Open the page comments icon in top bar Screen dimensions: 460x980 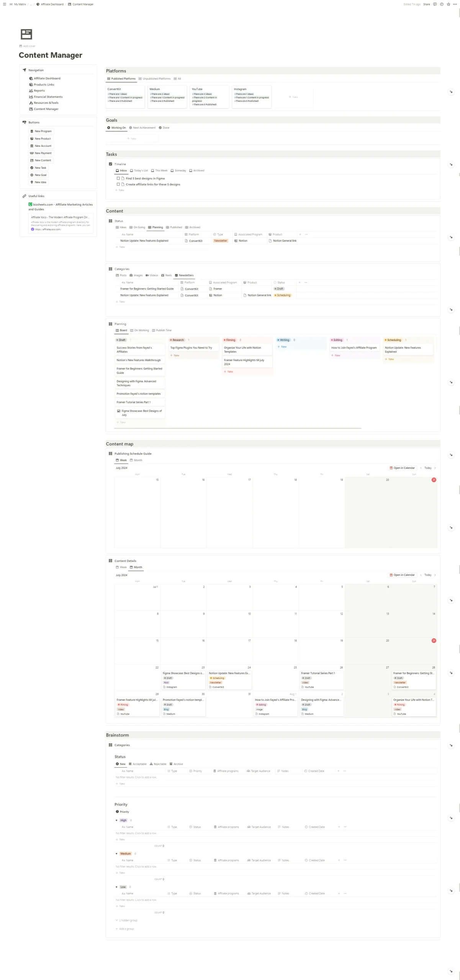click(x=435, y=4)
